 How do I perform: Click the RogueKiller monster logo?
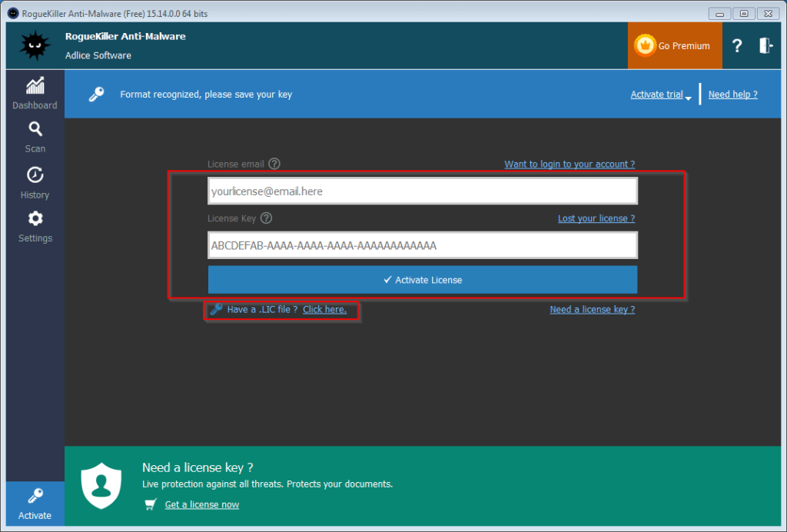35,46
